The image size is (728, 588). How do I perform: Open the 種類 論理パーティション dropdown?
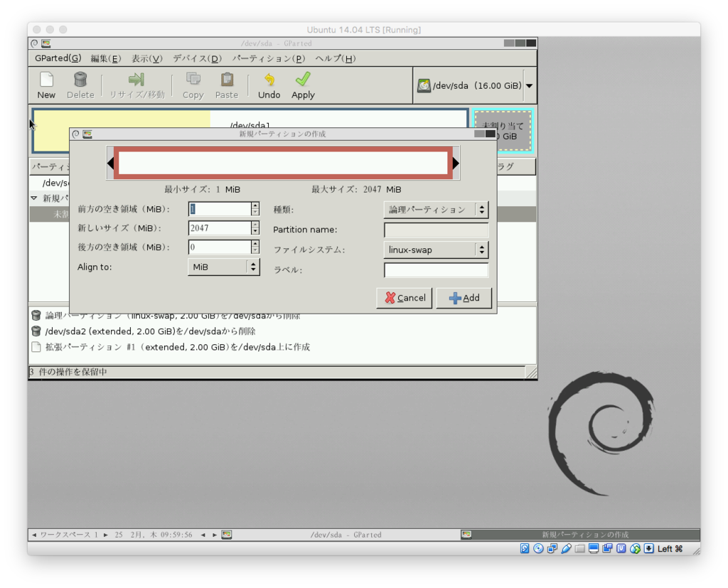click(x=436, y=210)
